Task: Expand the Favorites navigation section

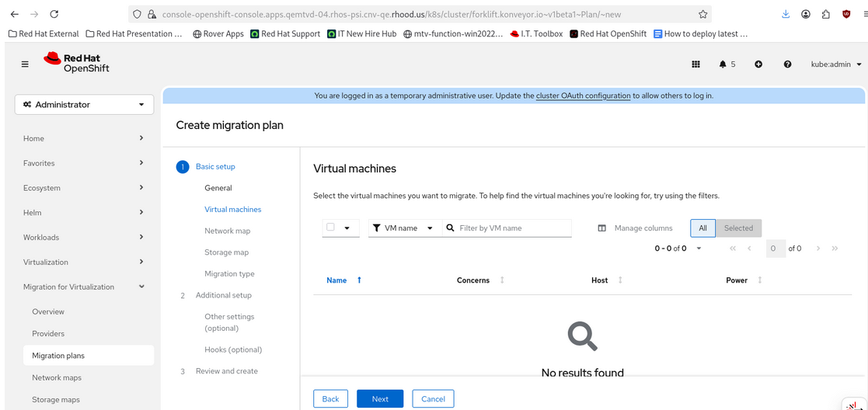Action: tap(84, 163)
